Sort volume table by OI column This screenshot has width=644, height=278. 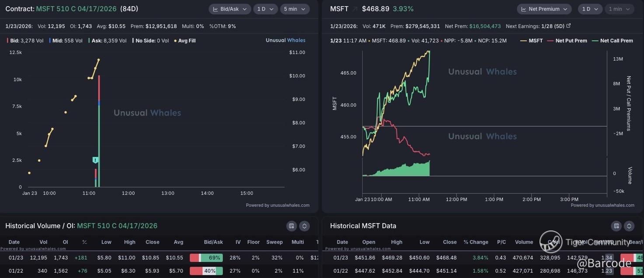[65, 242]
